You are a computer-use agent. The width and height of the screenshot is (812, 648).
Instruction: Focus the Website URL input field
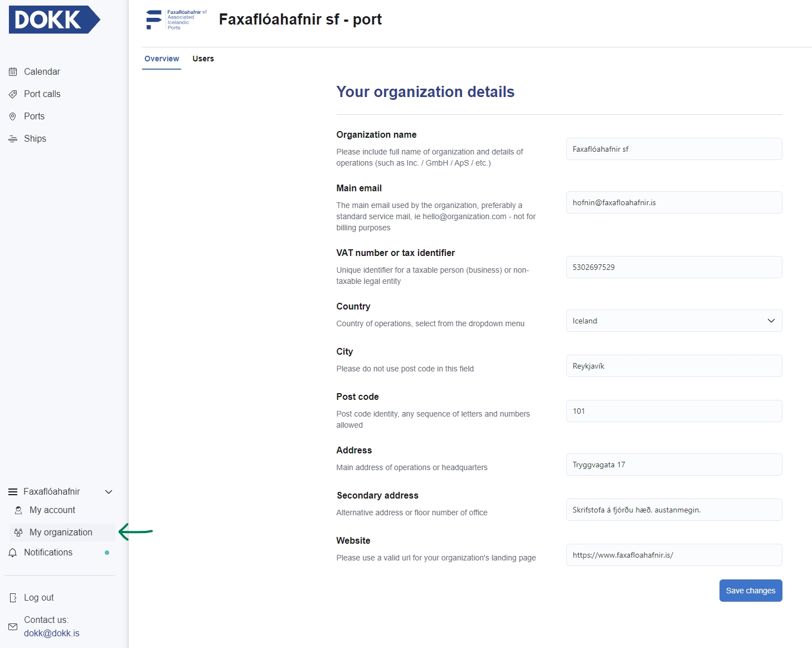[674, 555]
